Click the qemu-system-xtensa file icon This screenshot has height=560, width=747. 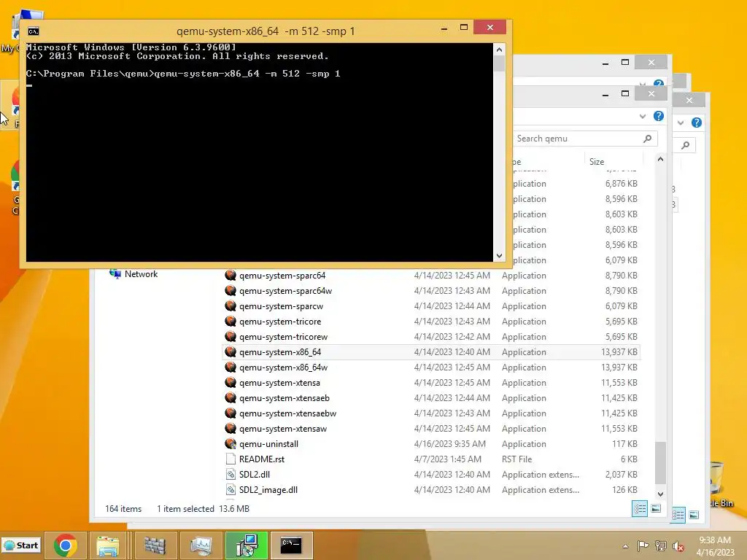tap(231, 382)
